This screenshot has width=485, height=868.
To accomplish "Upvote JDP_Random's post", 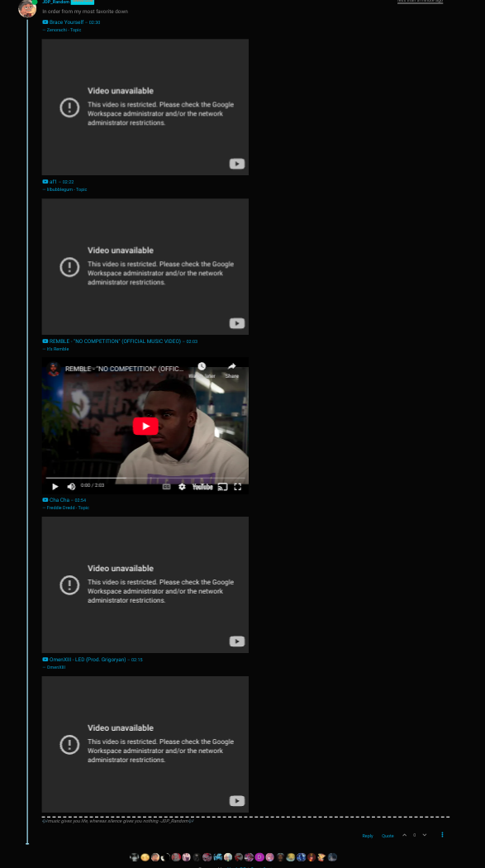I will click(x=404, y=835).
